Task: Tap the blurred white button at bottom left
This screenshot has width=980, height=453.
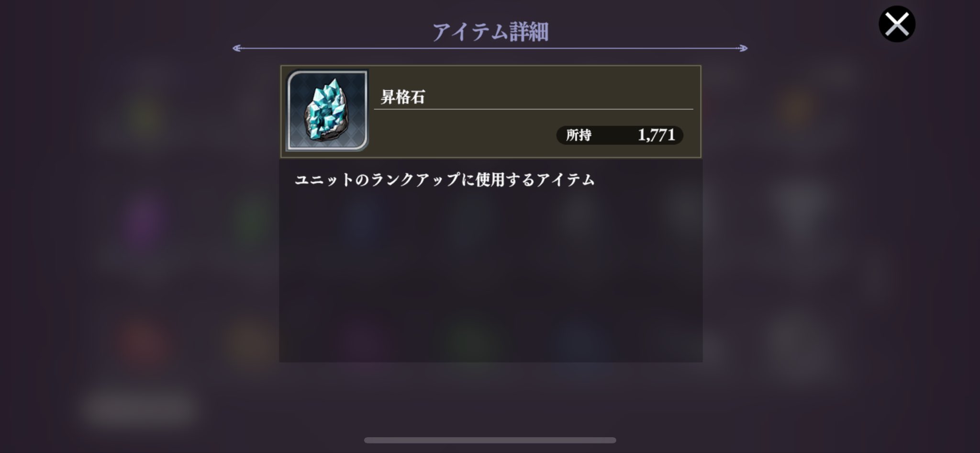Action: (x=140, y=408)
